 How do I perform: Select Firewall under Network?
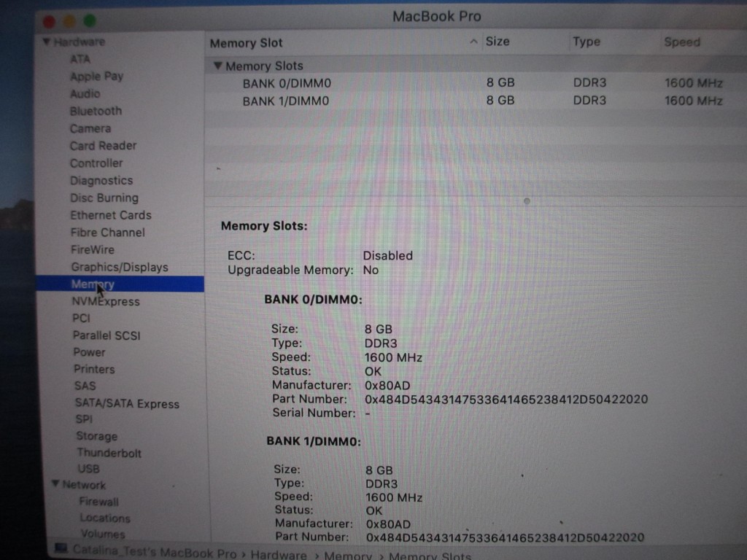[98, 502]
